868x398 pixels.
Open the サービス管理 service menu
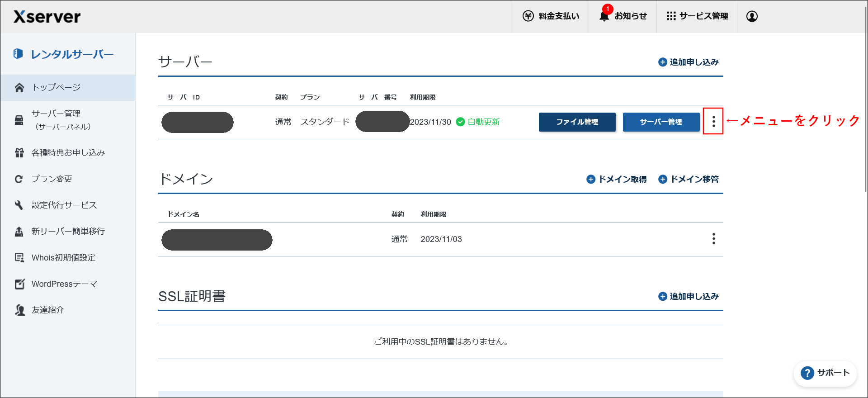click(697, 16)
